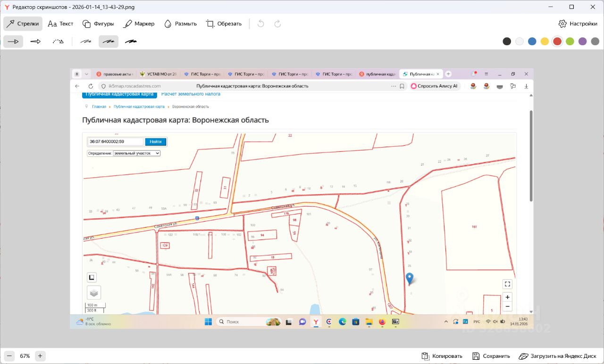
Task: Zoom out with the minus button
Action: [x=10, y=356]
